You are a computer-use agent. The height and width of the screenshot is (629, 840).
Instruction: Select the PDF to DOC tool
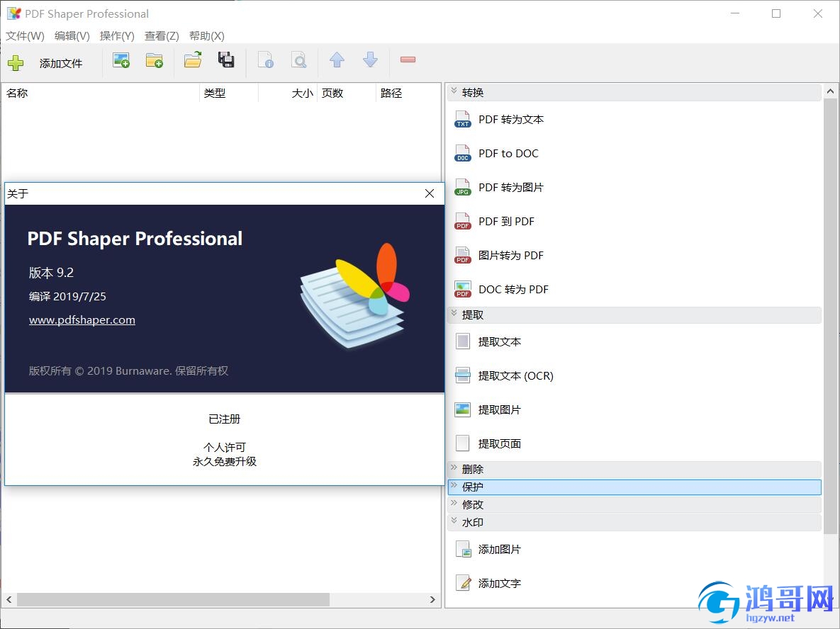(x=496, y=154)
